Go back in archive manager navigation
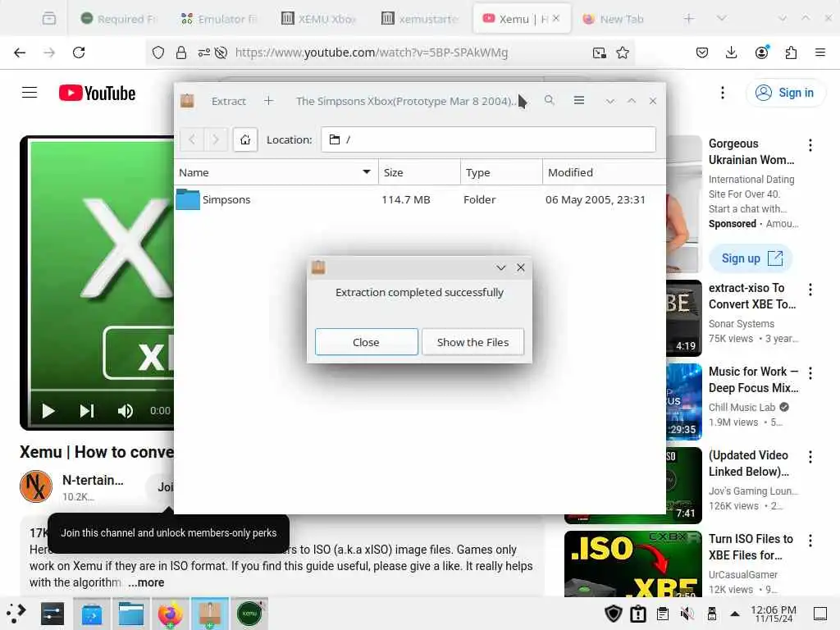 [192, 139]
